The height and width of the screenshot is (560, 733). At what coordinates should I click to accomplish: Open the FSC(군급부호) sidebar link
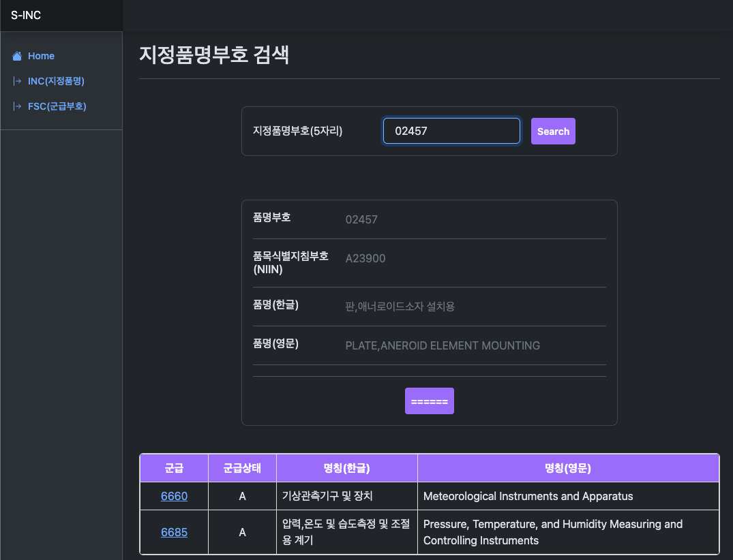pyautogui.click(x=57, y=106)
